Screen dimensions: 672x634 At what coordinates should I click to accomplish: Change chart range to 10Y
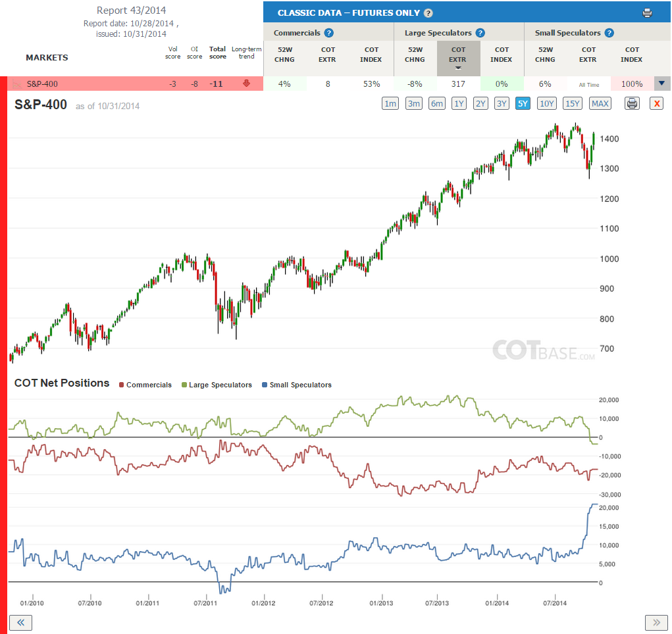point(547,104)
